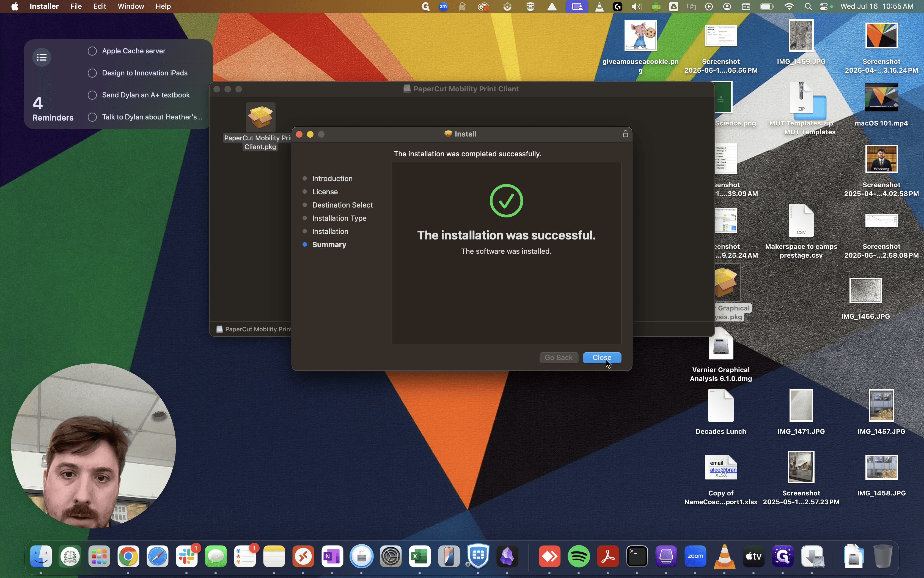Select the Decades Lunch document
This screenshot has width=924, height=578.
tap(721, 406)
